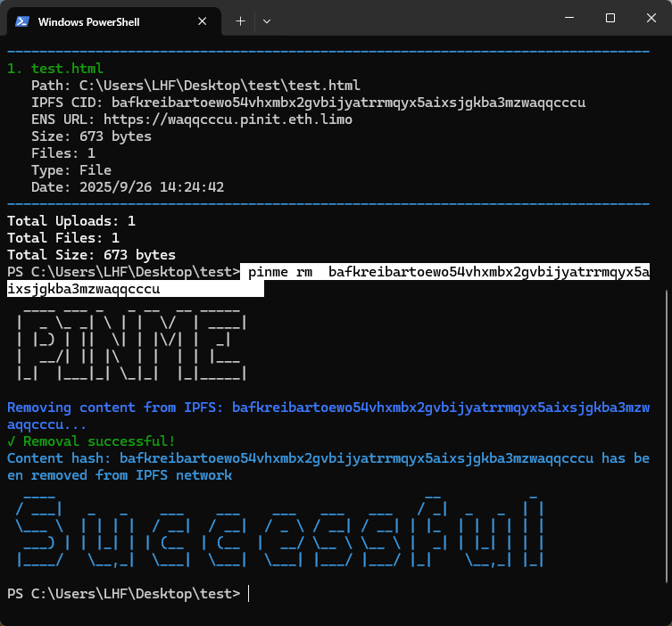The width and height of the screenshot is (672, 626).
Task: Click the highlighted 'pinme rm' command
Action: point(328,280)
